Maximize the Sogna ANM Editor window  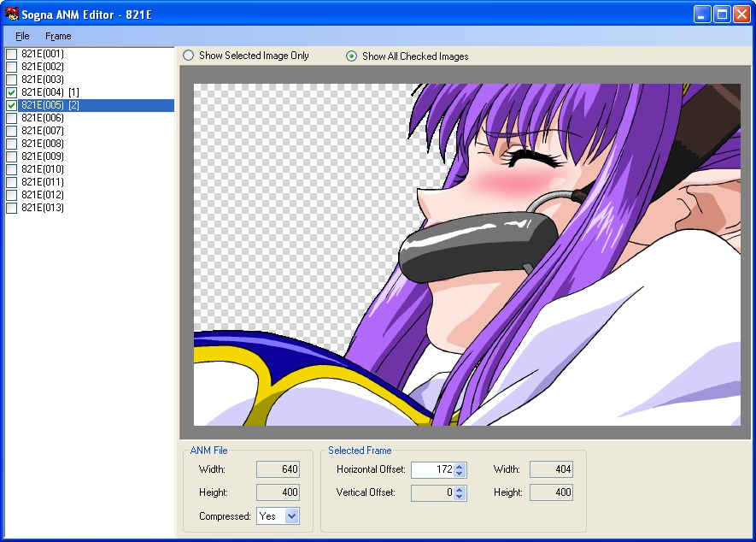coord(722,15)
